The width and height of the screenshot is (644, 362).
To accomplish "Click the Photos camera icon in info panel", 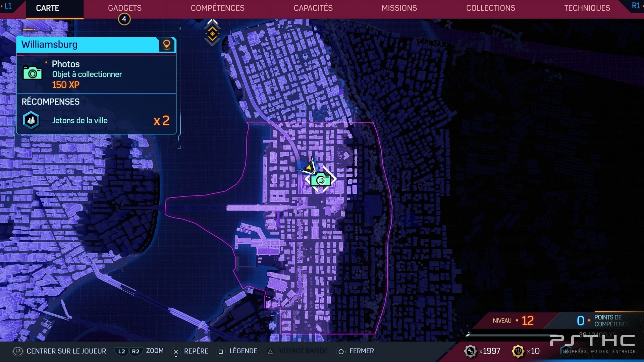I will (32, 73).
